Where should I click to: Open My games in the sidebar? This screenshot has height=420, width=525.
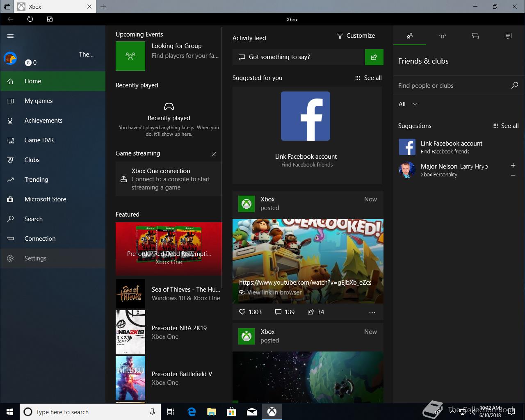point(52,101)
